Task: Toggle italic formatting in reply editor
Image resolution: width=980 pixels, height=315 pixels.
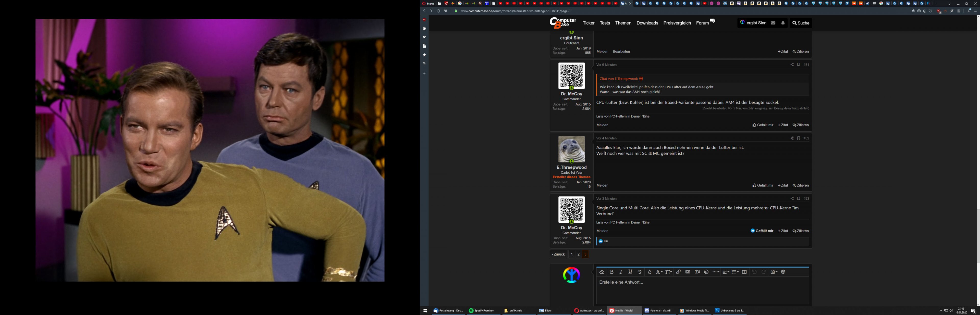Action: (621, 272)
